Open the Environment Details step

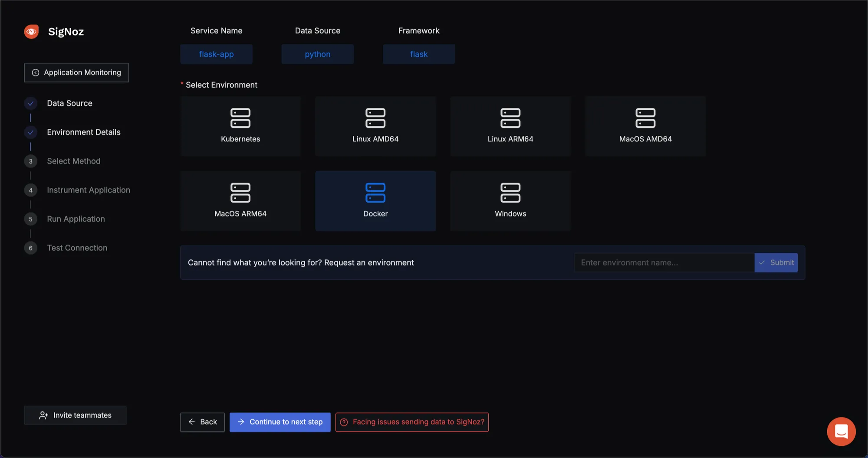(x=84, y=132)
